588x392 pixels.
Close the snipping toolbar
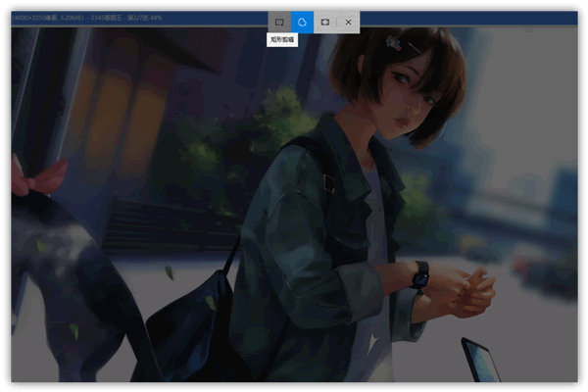point(348,23)
